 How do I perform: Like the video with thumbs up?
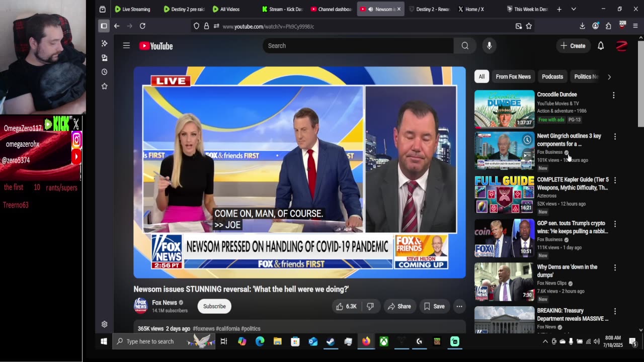346,306
